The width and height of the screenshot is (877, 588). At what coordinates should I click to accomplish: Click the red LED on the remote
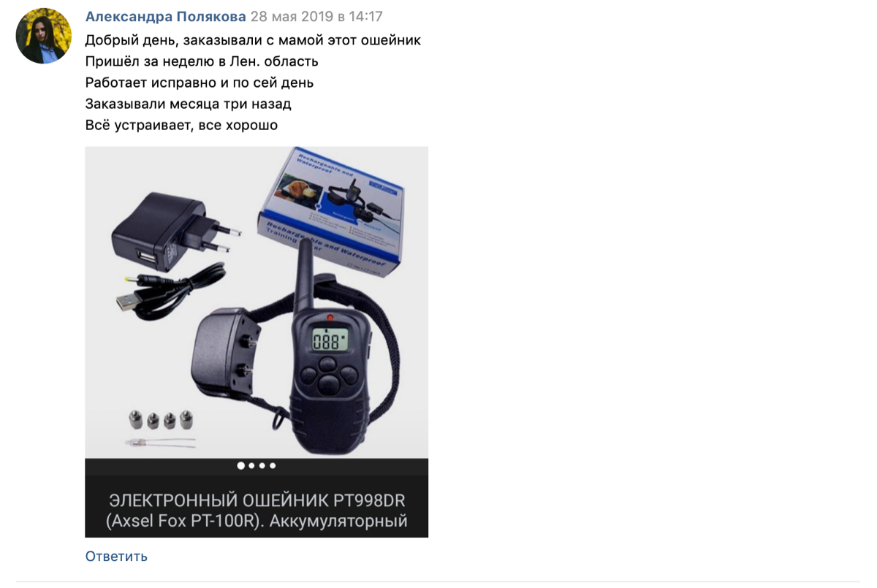coord(330,318)
